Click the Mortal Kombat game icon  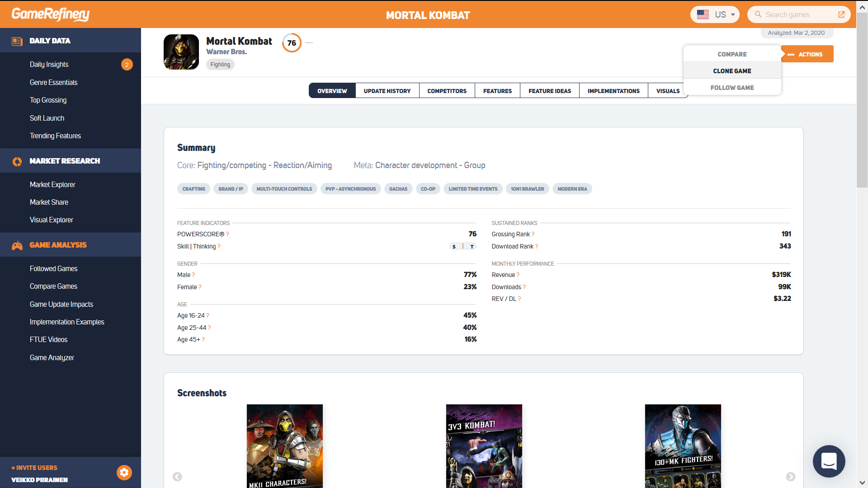point(181,52)
